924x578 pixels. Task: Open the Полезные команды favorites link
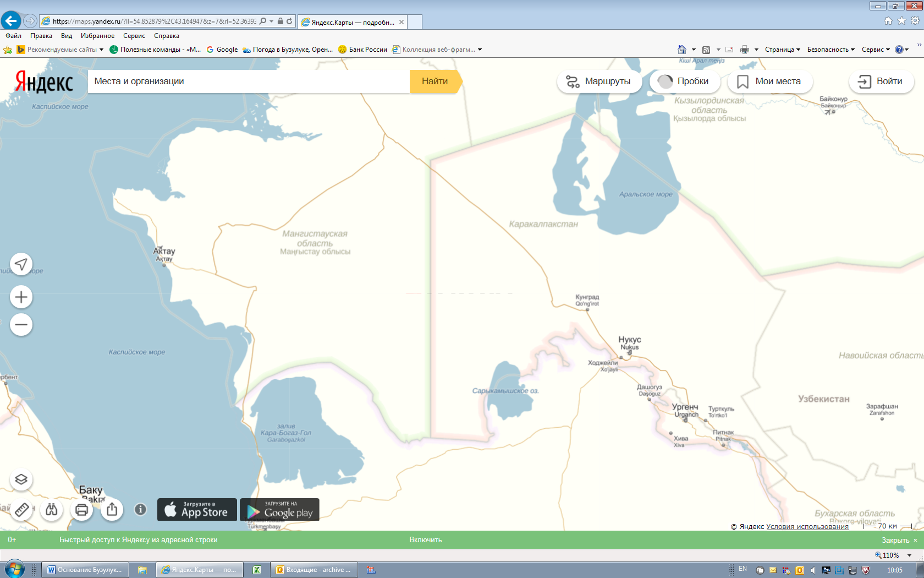tap(155, 50)
